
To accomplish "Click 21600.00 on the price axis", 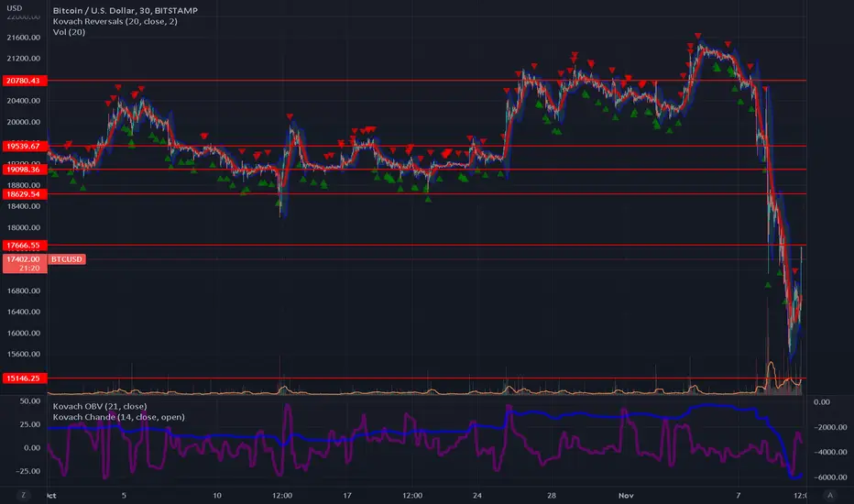I will (x=24, y=38).
